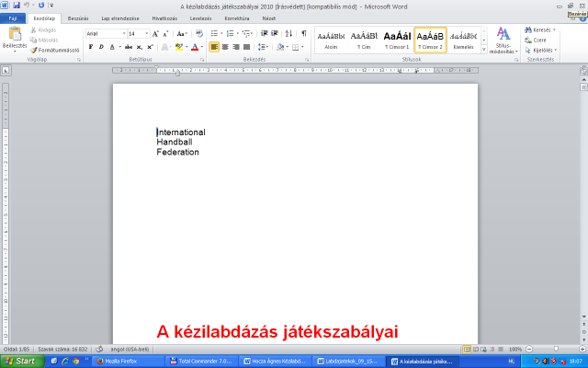Clear formatting with the eraser icon
Screen dimensions: 588x368
[199, 34]
